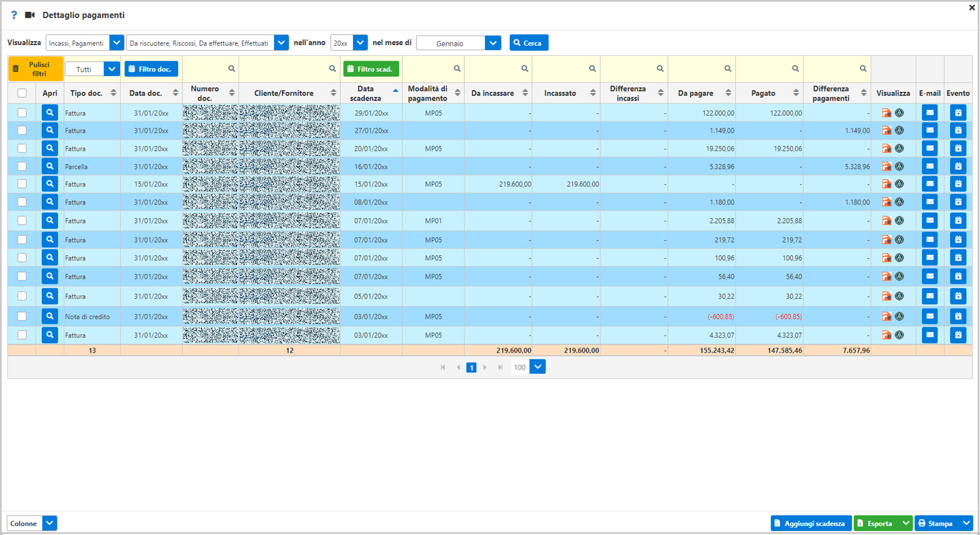Toggle the select-all checkbox in header

[22, 93]
